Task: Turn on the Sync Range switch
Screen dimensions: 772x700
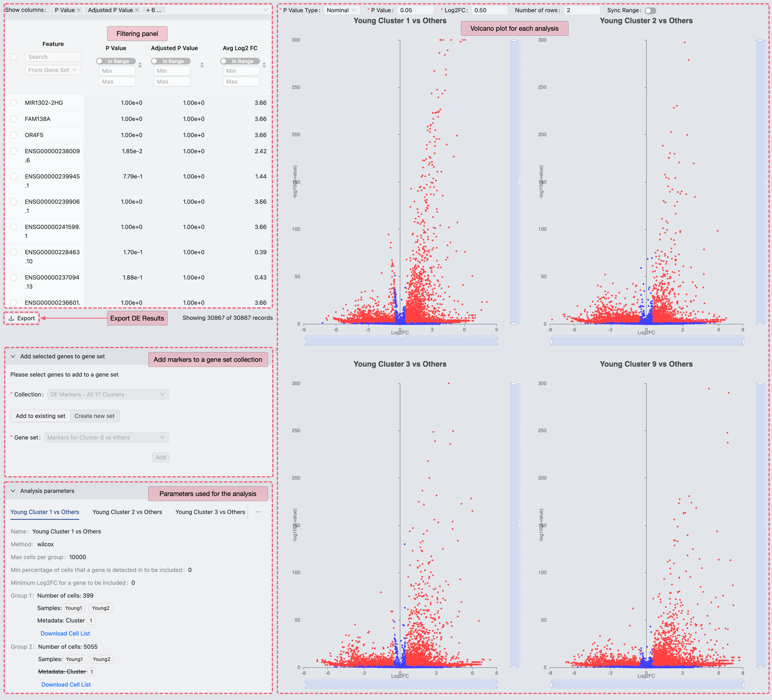Action: [650, 11]
